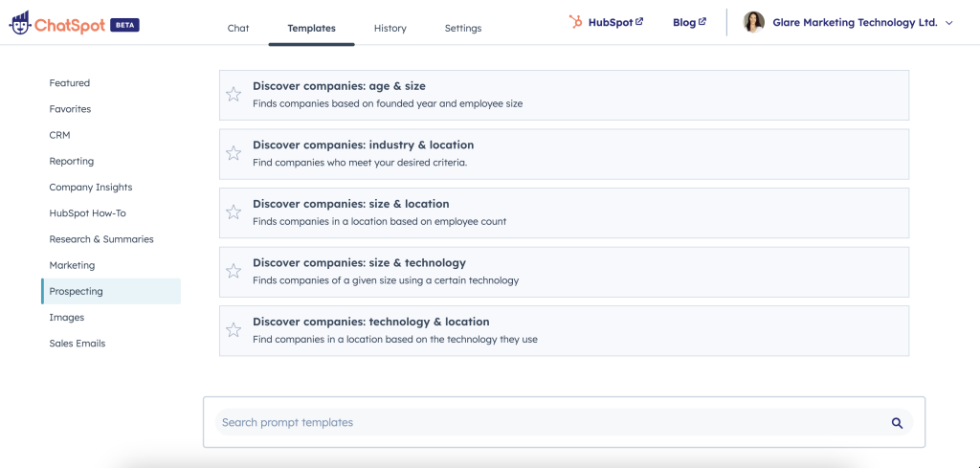Open the History tab
This screenshot has width=980, height=468.
tap(390, 29)
